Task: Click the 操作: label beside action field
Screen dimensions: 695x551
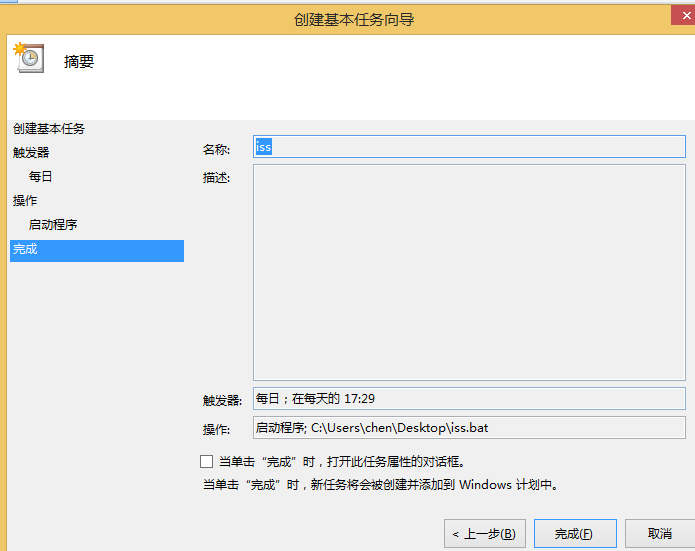Action: [x=216, y=429]
